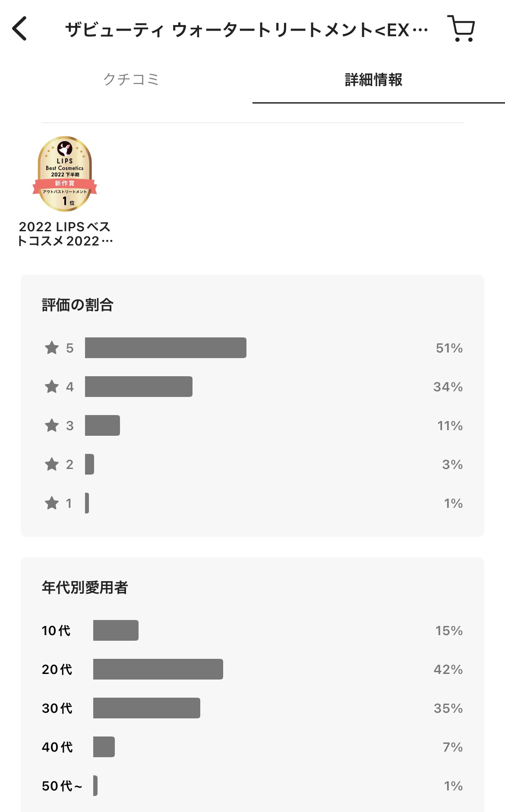Click the 34% four-star rating bar
The width and height of the screenshot is (505, 812).
(x=139, y=387)
